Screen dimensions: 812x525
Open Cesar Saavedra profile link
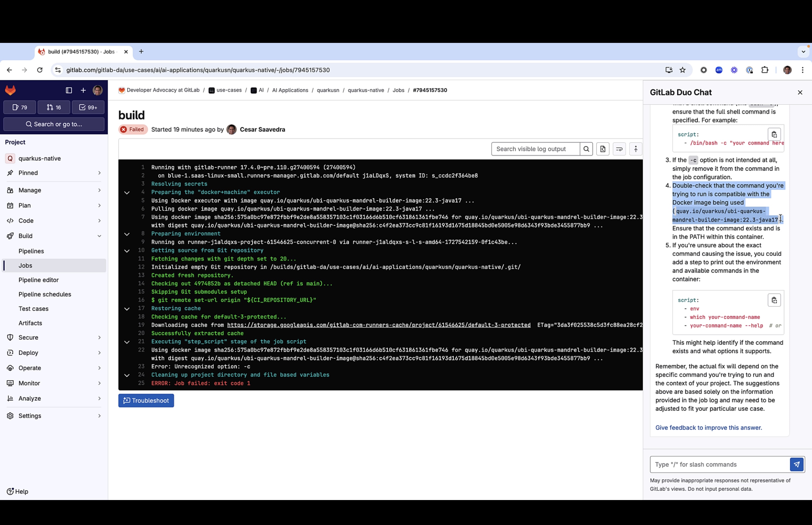[262, 129]
